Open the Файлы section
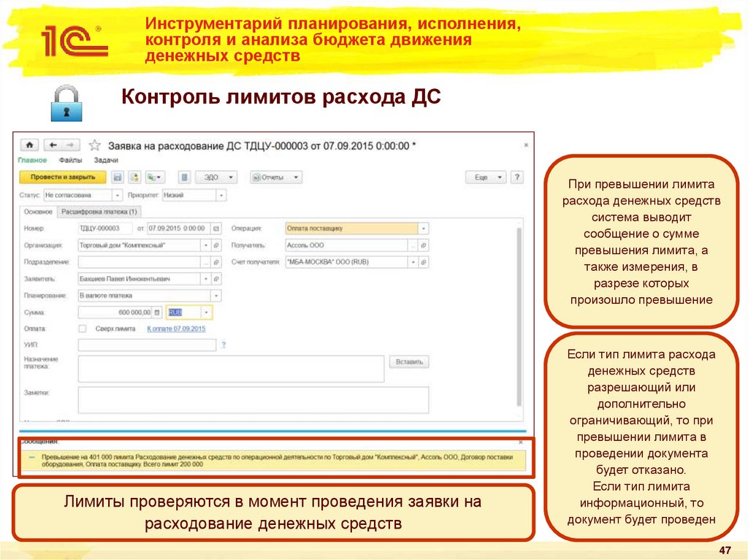 71,161
